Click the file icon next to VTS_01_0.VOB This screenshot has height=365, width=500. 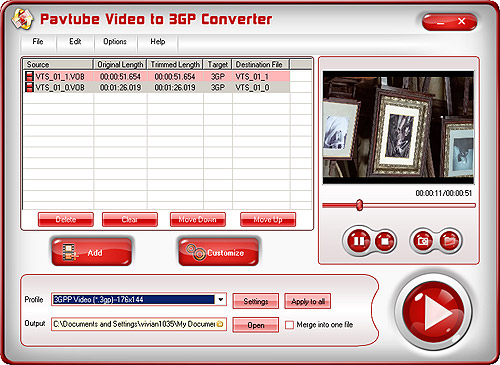pyautogui.click(x=30, y=87)
